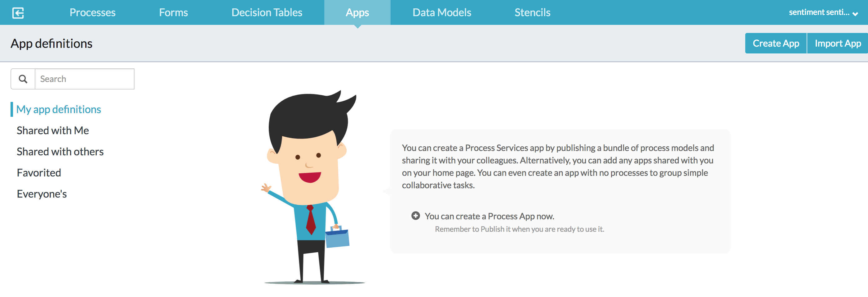
Task: Show apps Shared with others
Action: 60,152
